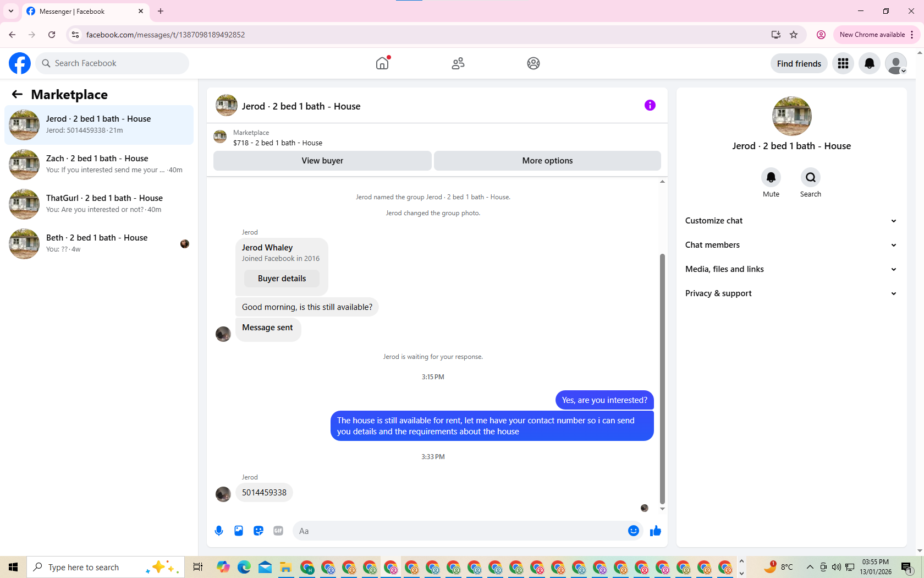
Task: Select the 5014459338 message bubble
Action: [264, 493]
